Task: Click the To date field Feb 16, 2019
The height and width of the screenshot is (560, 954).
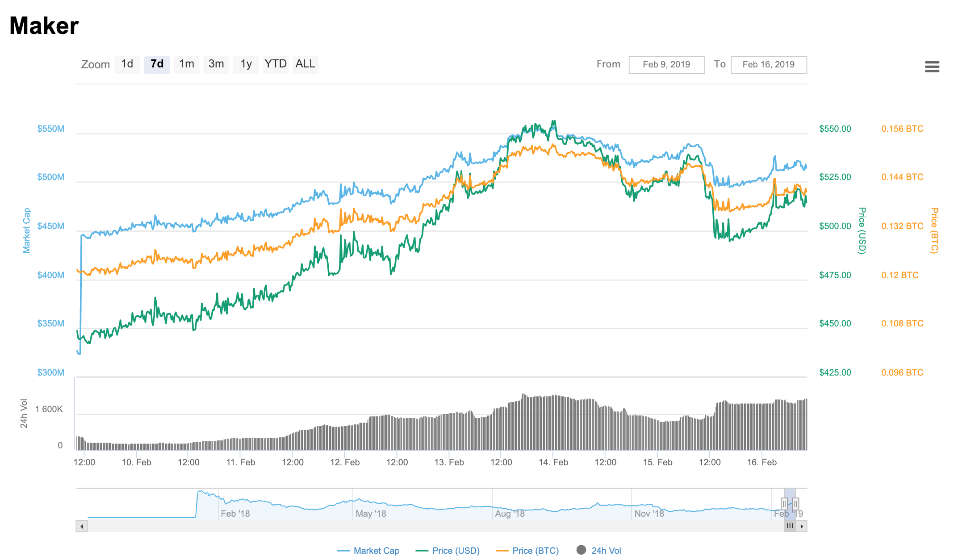Action: coord(769,65)
